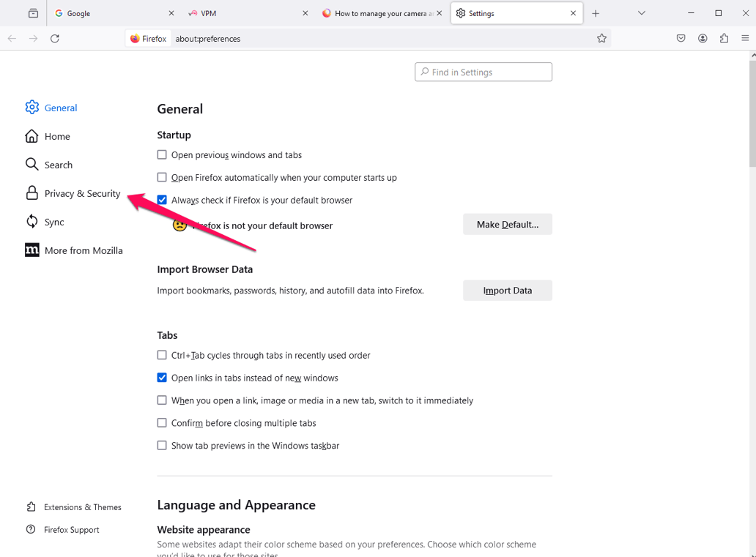
Task: Click the Make Default button
Action: 507,224
